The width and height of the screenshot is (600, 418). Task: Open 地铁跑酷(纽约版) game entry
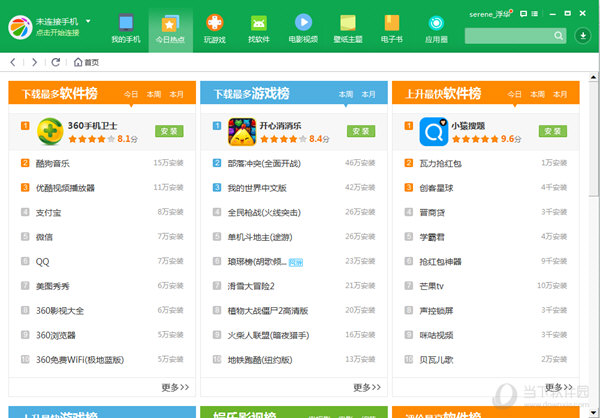pyautogui.click(x=260, y=360)
